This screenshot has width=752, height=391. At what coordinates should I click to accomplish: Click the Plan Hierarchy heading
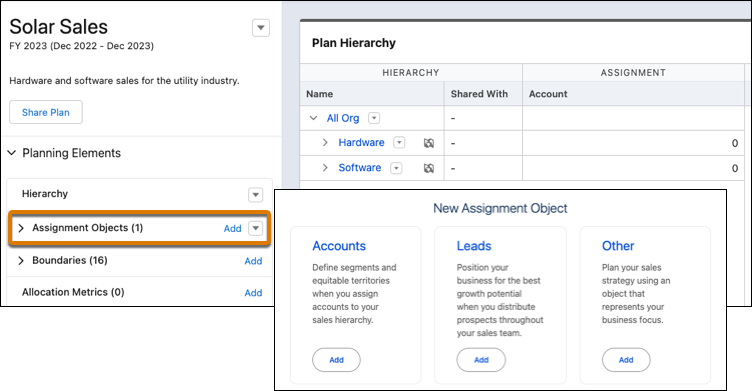click(x=354, y=43)
